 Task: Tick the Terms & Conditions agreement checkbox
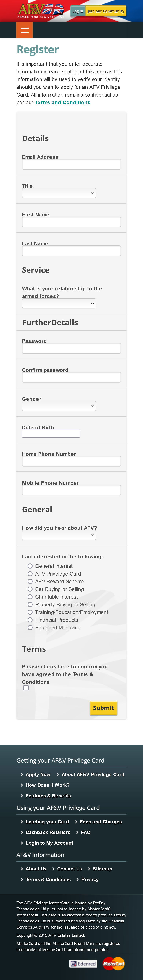(x=26, y=687)
